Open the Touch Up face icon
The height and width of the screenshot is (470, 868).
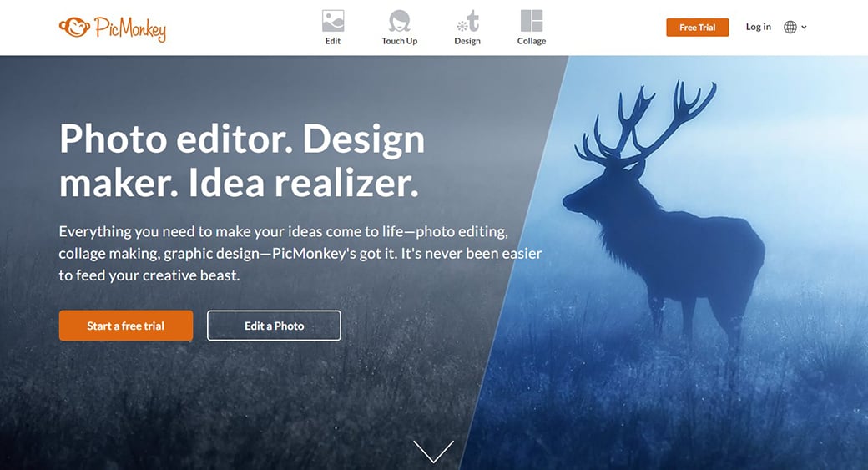coord(399,21)
